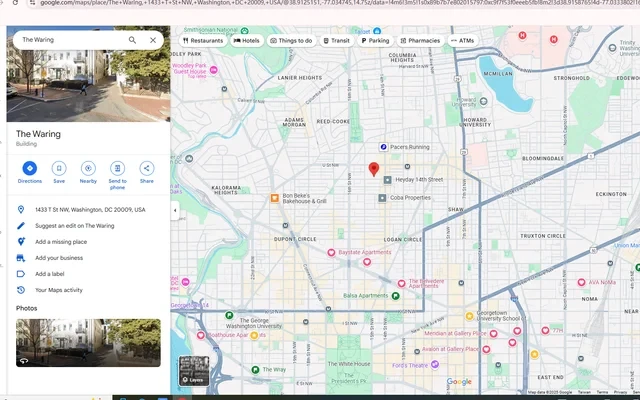
Task: Click The White House map label
Action: pyautogui.click(x=349, y=364)
